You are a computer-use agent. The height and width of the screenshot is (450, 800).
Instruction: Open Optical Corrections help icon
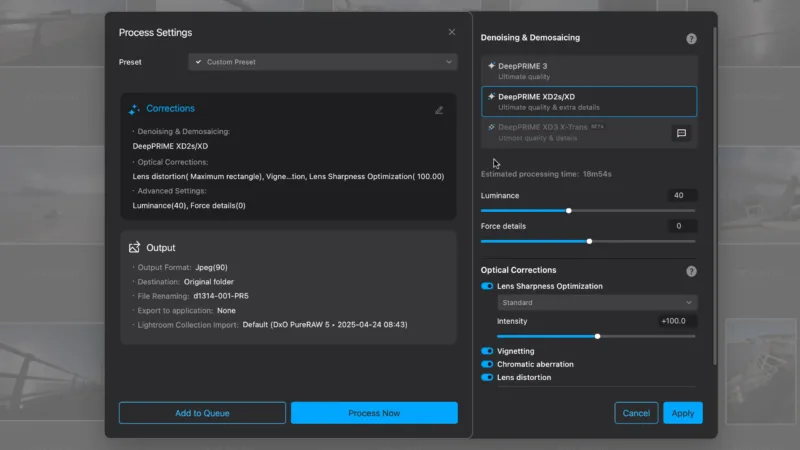(x=691, y=271)
